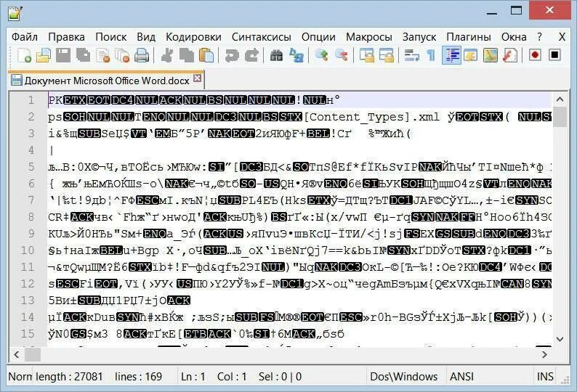Click the vertical scrollbar thumb
The width and height of the screenshot is (577, 392).
coord(560,117)
